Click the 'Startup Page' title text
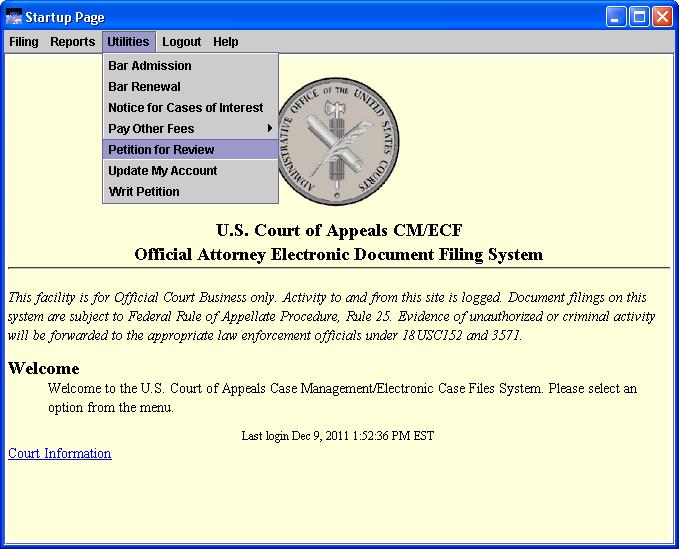This screenshot has width=679, height=549. pos(65,17)
